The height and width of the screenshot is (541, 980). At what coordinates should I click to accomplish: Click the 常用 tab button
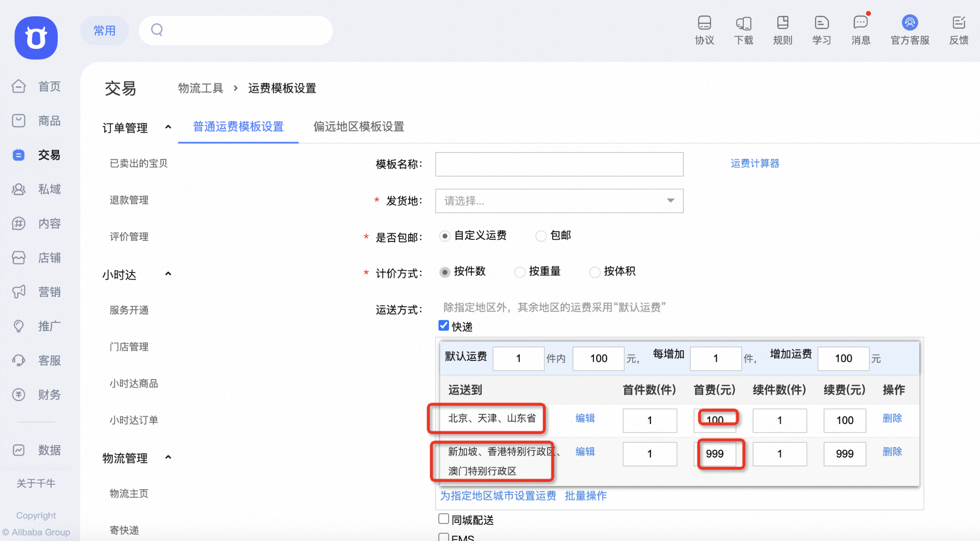105,31
